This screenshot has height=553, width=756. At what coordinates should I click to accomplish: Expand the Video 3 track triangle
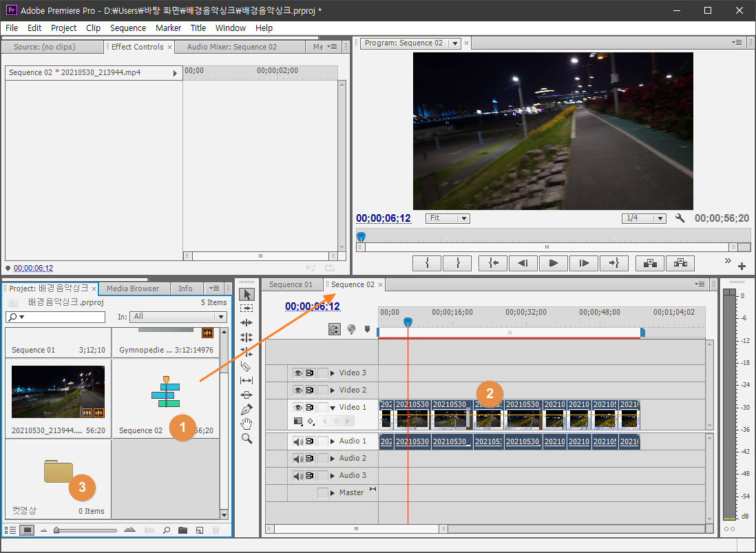[x=333, y=373]
